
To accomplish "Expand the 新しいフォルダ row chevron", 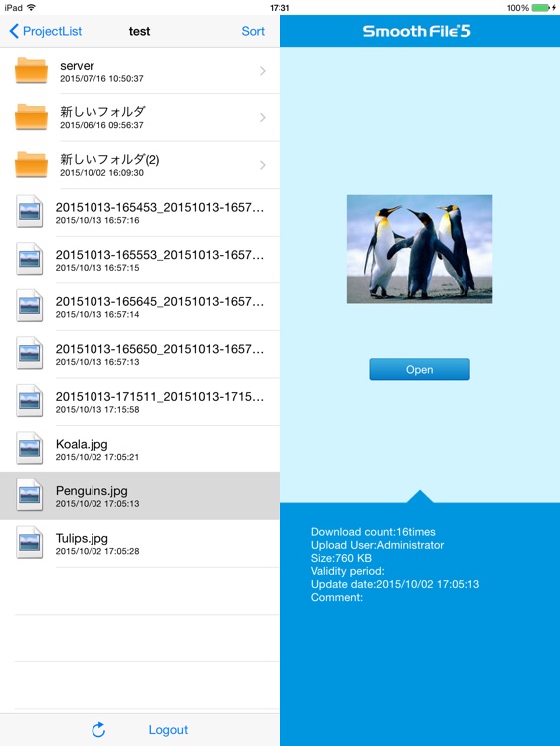I will (263, 117).
